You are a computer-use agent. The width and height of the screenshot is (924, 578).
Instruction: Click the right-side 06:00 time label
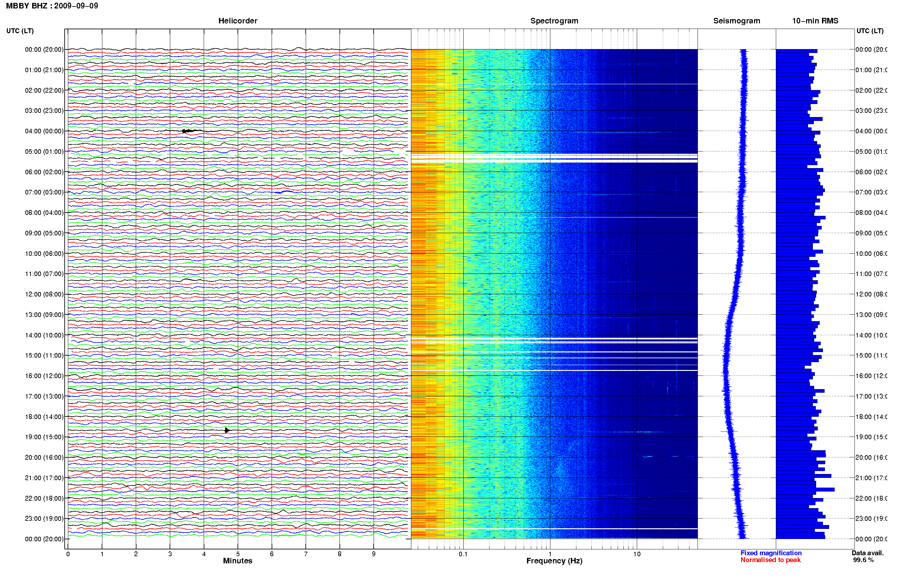tap(871, 172)
